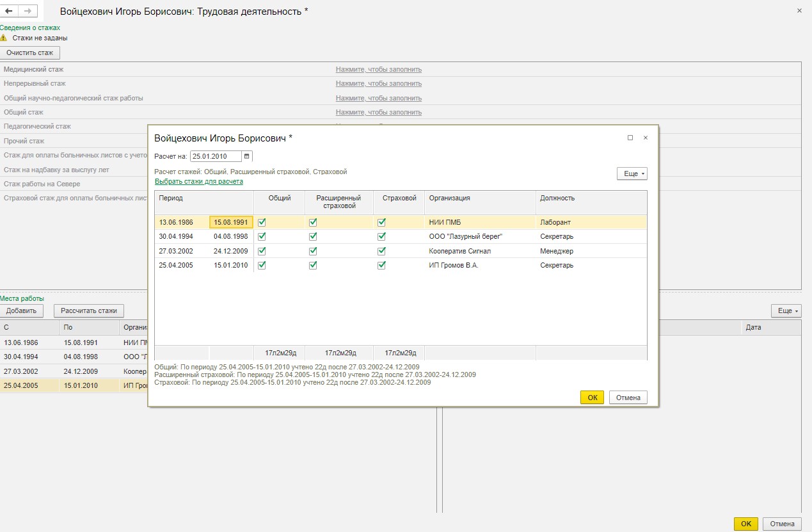This screenshot has height=532, width=812.
Task: Select the ИП Громов В.А. organization cell
Action: pyautogui.click(x=480, y=265)
